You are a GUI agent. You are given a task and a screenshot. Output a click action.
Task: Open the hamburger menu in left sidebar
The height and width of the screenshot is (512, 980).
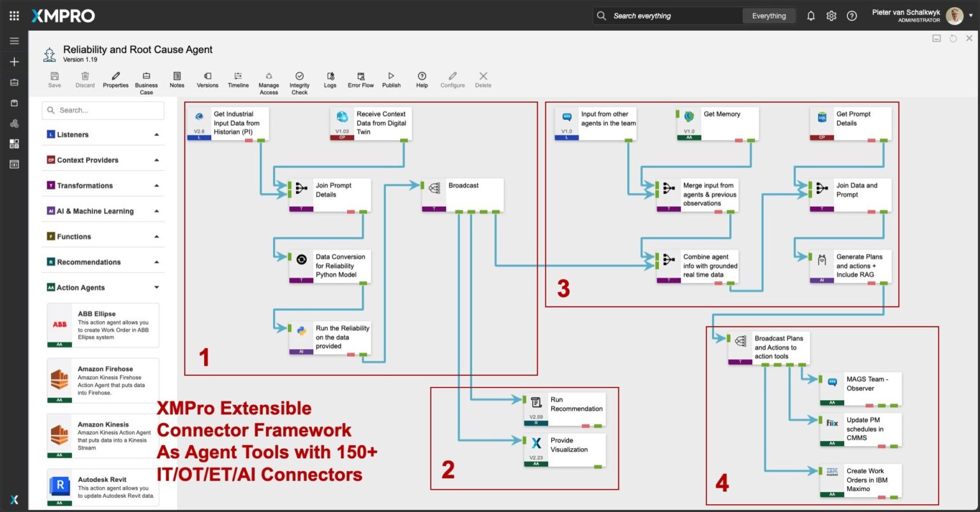(x=14, y=41)
